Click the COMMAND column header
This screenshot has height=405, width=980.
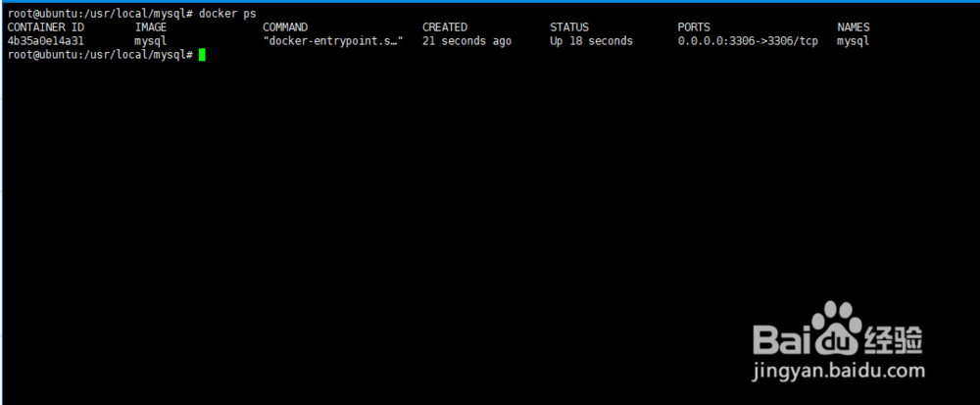click(x=285, y=27)
